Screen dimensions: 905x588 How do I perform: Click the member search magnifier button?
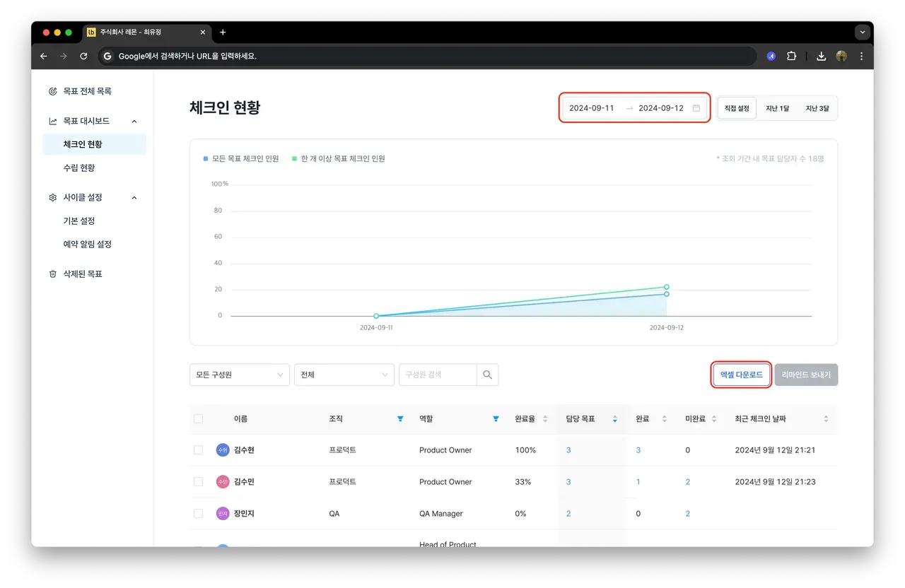tap(488, 375)
